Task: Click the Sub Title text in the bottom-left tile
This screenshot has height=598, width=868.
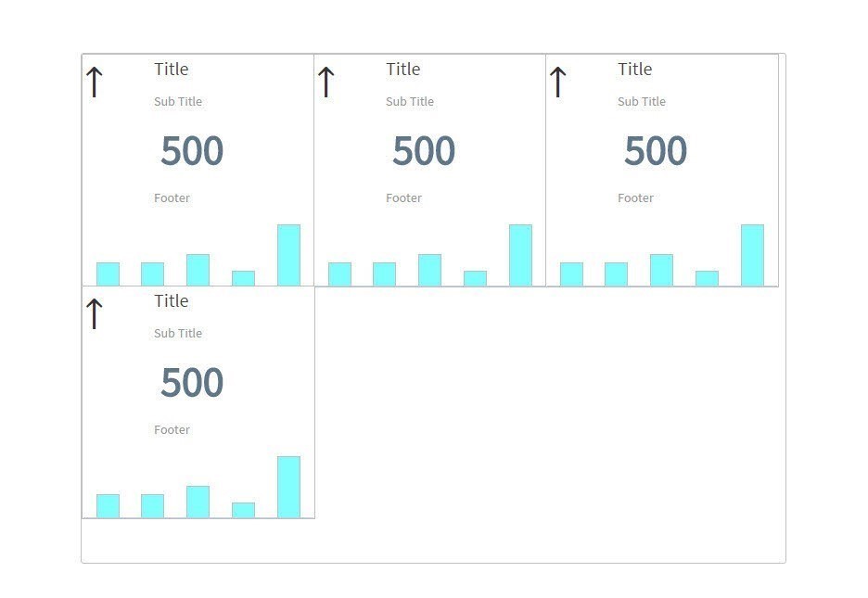Action: click(178, 334)
